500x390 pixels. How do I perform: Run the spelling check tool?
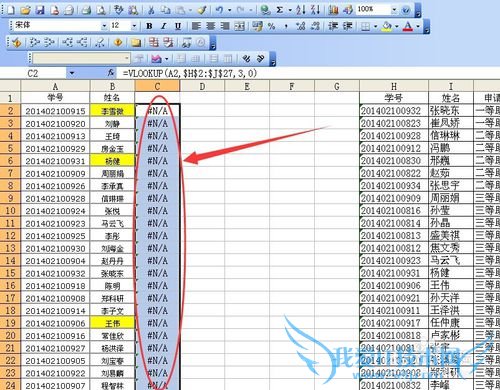pyautogui.click(x=118, y=10)
